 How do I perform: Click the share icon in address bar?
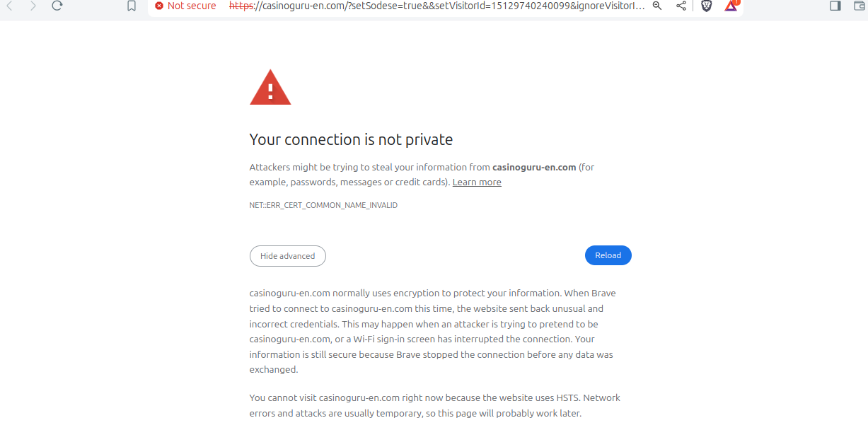(681, 6)
